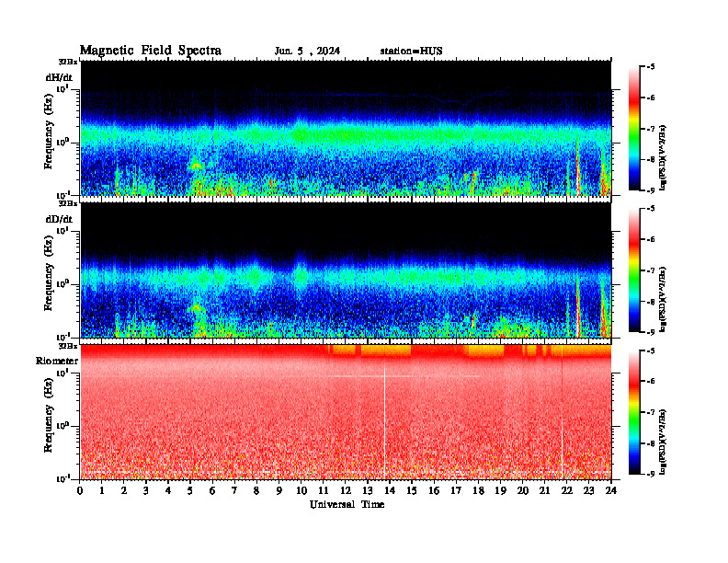Click the date 'Jun. 5, 2024'
Screen dimensions: 728x563
pyautogui.click(x=307, y=52)
